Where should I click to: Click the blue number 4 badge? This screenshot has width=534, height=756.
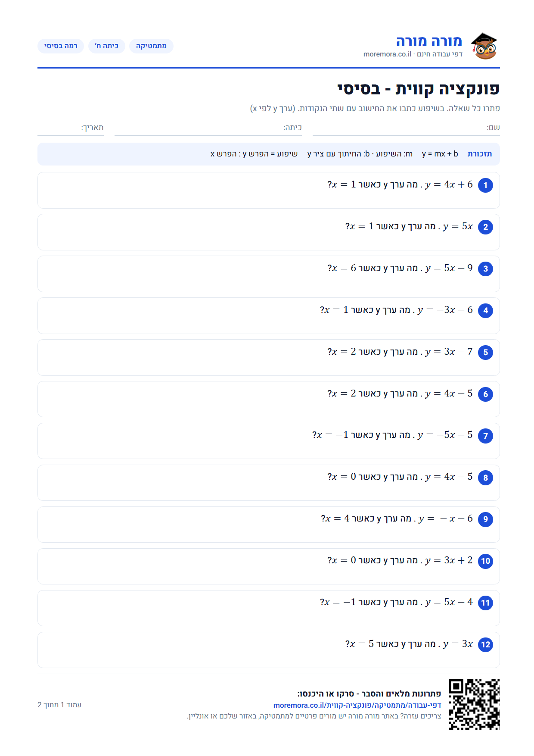485,311
